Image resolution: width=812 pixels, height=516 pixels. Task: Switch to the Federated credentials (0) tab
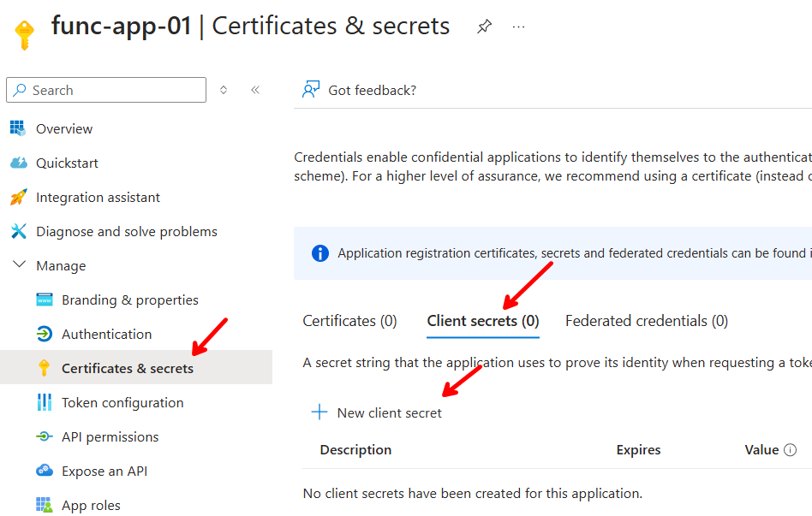tap(647, 321)
